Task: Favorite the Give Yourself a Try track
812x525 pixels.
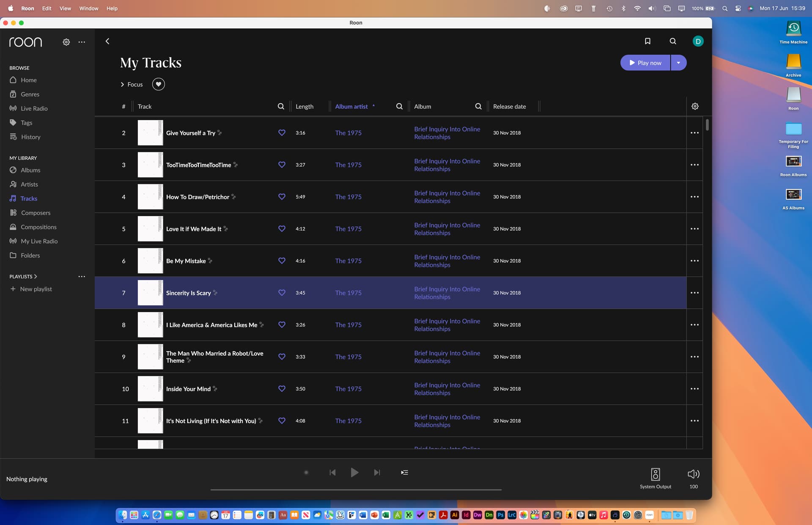Action: [282, 133]
